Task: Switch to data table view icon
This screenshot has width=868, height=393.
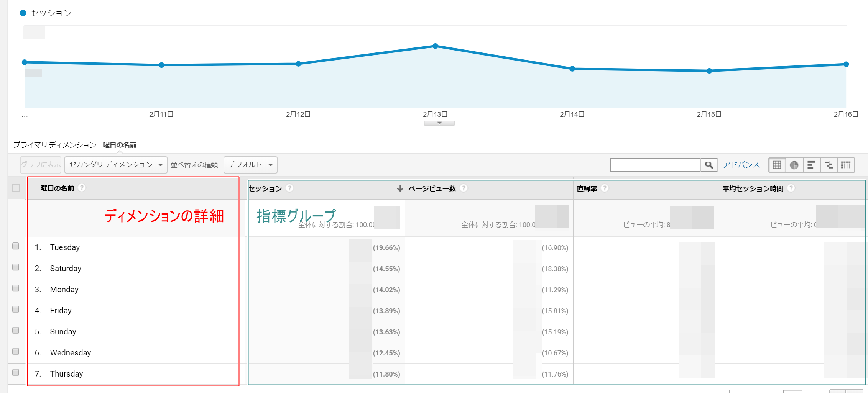Action: click(777, 165)
